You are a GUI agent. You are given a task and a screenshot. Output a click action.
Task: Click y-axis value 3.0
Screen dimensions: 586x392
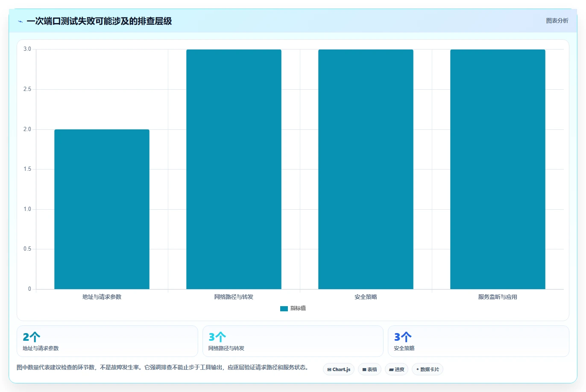point(27,49)
